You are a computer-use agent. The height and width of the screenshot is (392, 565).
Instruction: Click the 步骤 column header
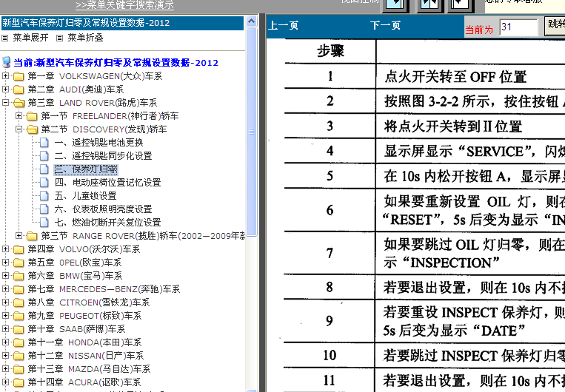click(330, 51)
